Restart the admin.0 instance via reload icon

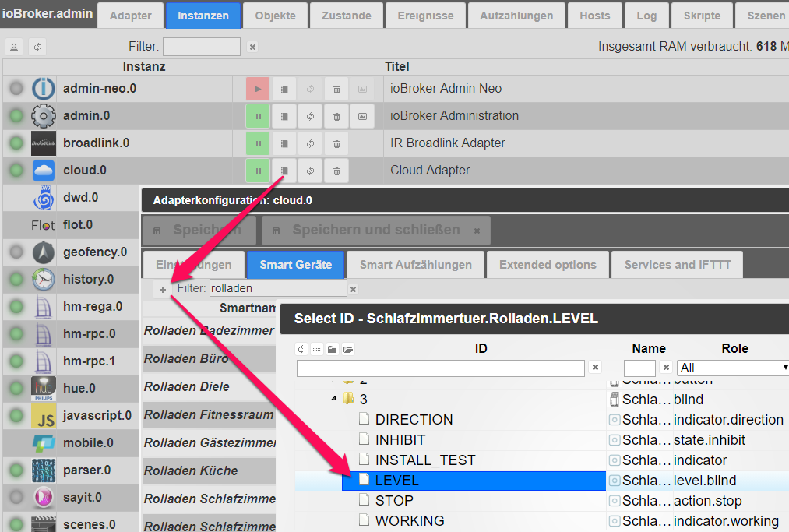(310, 116)
